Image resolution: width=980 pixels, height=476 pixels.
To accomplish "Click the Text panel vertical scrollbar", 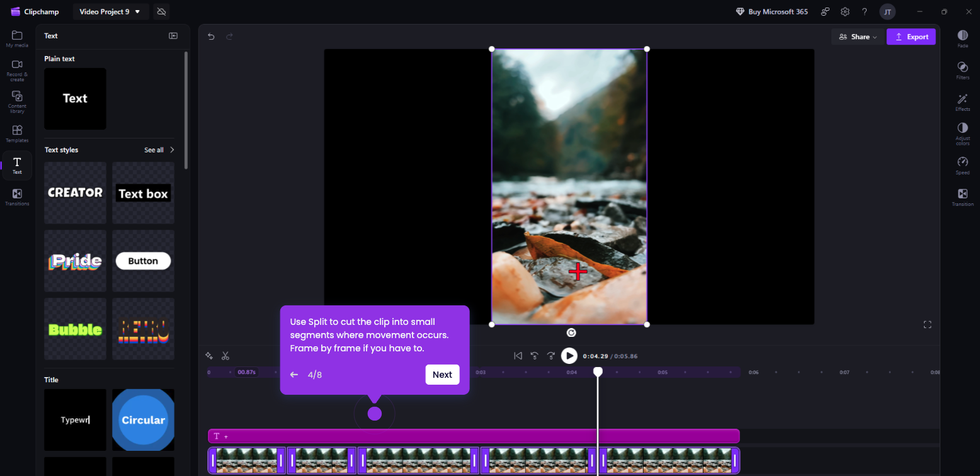I will pyautogui.click(x=186, y=110).
